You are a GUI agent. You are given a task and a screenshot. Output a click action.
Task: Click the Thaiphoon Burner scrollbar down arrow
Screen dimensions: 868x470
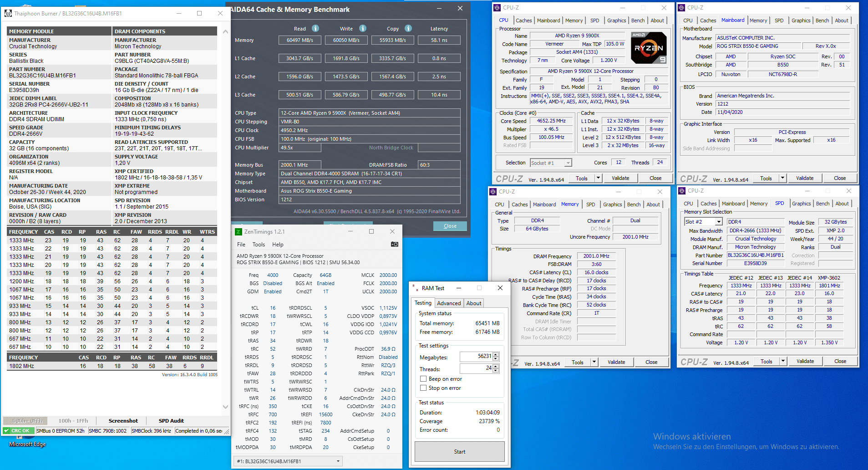(x=225, y=407)
